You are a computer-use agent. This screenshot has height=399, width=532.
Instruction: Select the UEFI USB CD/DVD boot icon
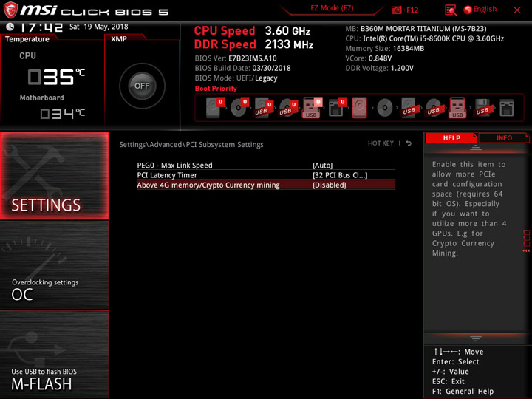coord(288,108)
